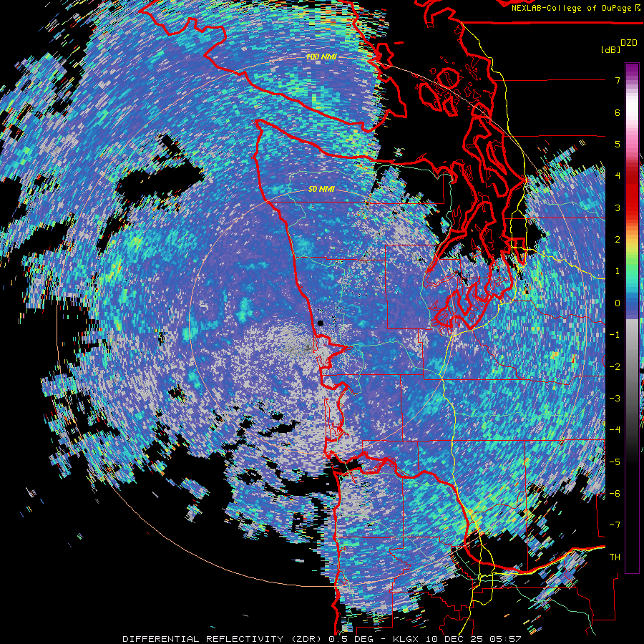Click the [dB] units label
The image size is (644, 644).
(610, 49)
